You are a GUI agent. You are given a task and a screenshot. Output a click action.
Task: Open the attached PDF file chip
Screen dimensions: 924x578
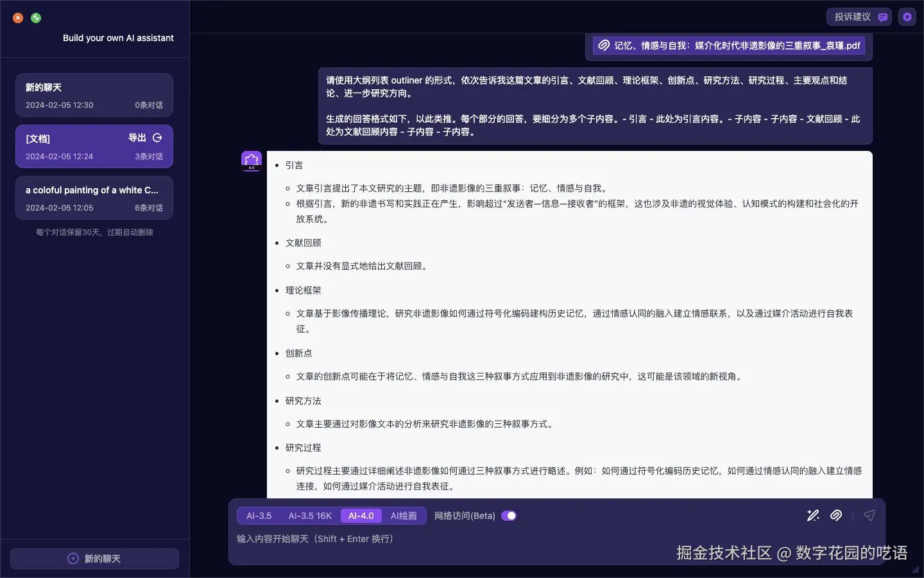coord(729,46)
